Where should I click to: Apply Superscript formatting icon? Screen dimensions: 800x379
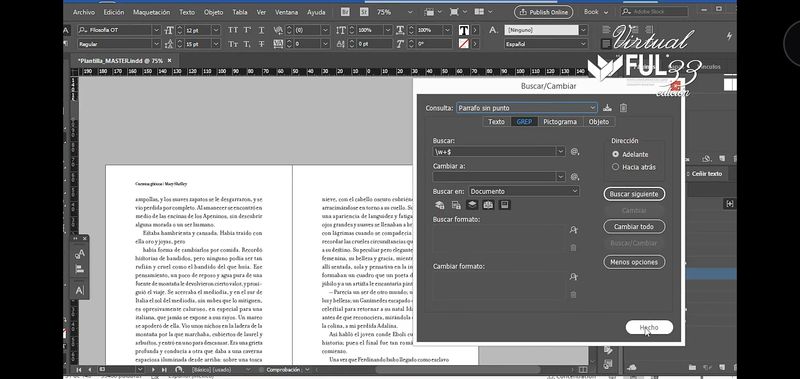click(x=247, y=30)
